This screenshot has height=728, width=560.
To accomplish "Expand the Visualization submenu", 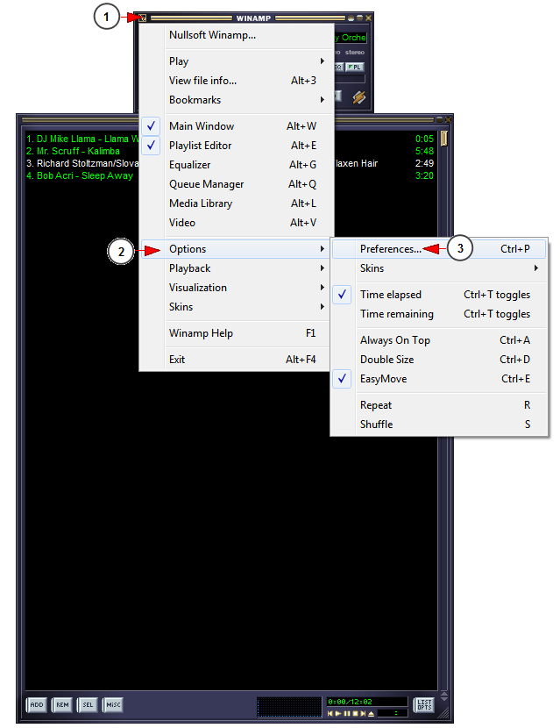I will 236,288.
